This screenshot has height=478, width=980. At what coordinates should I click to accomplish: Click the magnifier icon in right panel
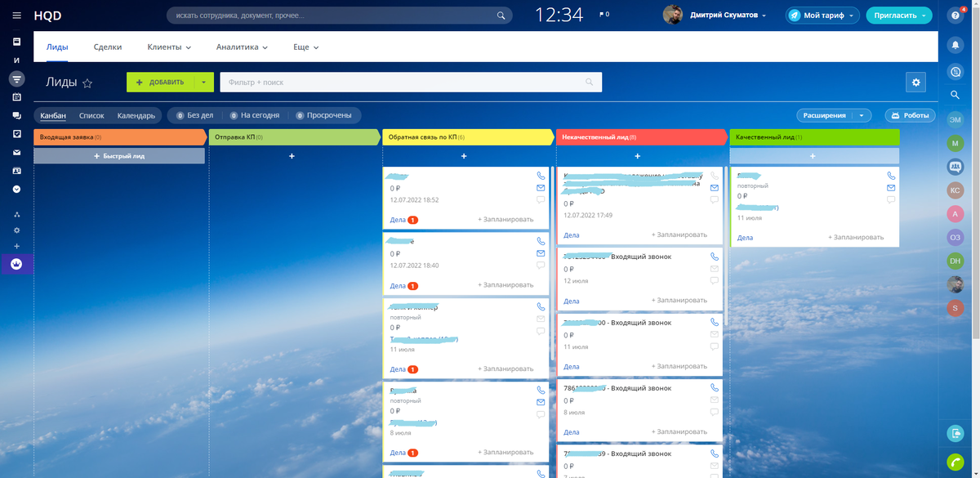click(x=955, y=96)
